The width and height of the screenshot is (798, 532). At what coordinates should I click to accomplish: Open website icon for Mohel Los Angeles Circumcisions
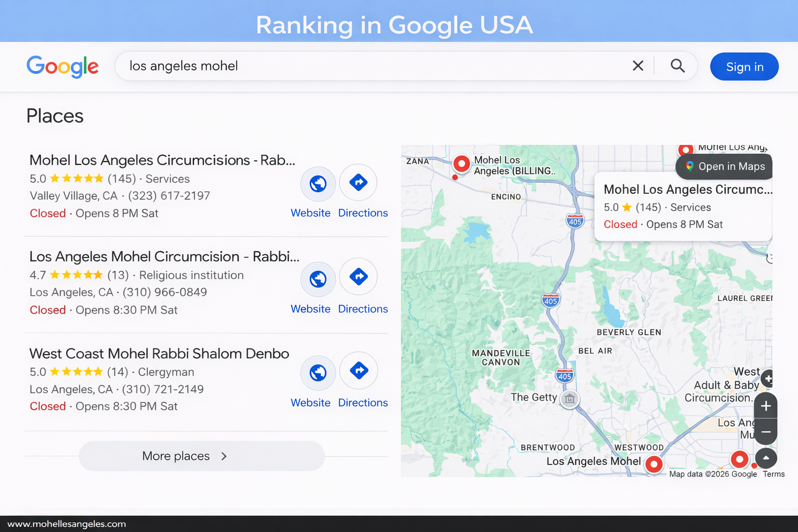click(318, 183)
